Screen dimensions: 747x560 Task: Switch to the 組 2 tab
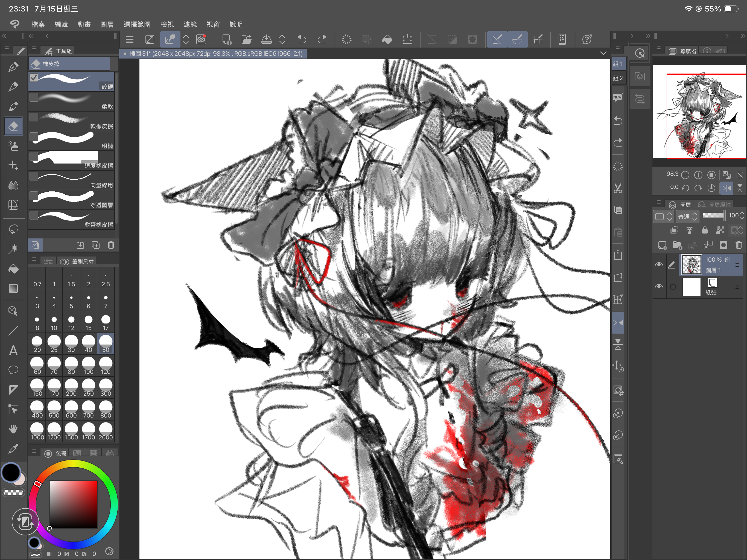coord(619,78)
